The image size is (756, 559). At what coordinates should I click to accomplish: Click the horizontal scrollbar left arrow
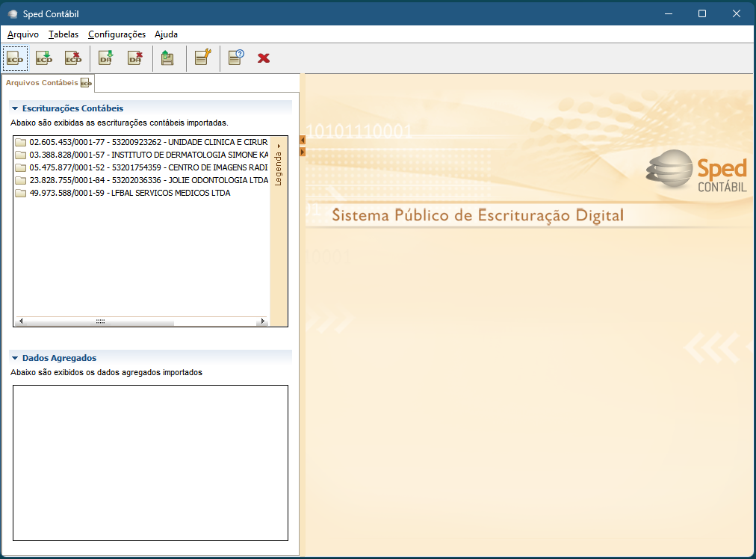[x=20, y=321]
